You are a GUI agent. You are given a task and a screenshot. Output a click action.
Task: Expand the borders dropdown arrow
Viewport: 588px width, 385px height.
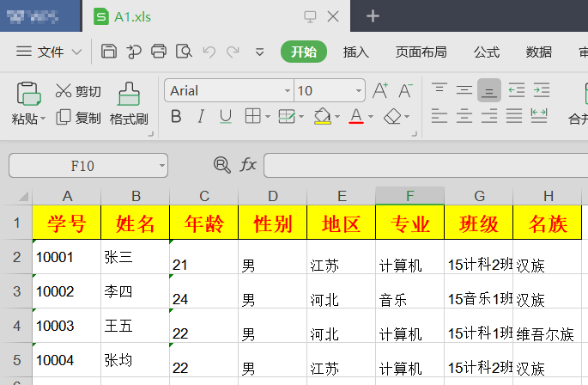(x=267, y=116)
